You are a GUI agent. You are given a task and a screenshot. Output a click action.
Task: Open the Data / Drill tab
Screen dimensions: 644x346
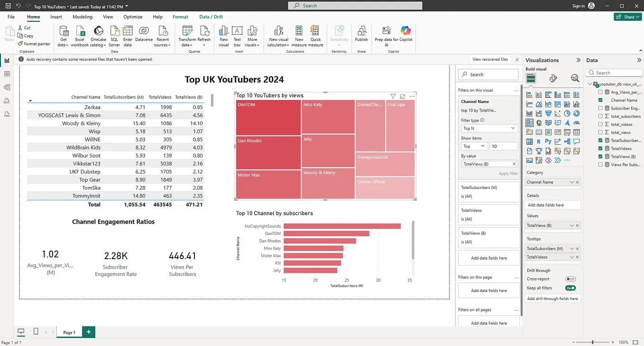tap(211, 17)
